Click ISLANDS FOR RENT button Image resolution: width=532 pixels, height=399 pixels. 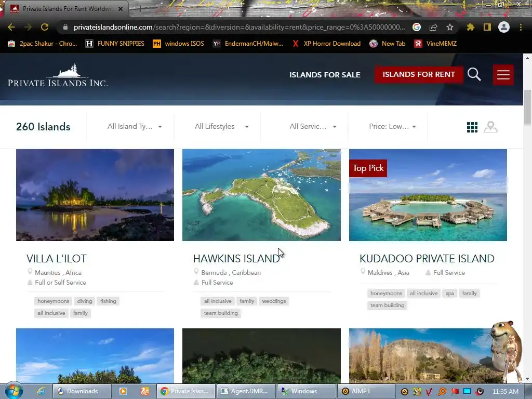coord(419,74)
